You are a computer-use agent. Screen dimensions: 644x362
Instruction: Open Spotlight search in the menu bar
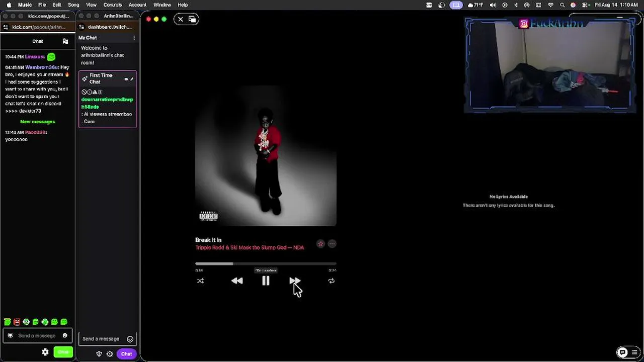click(x=562, y=5)
